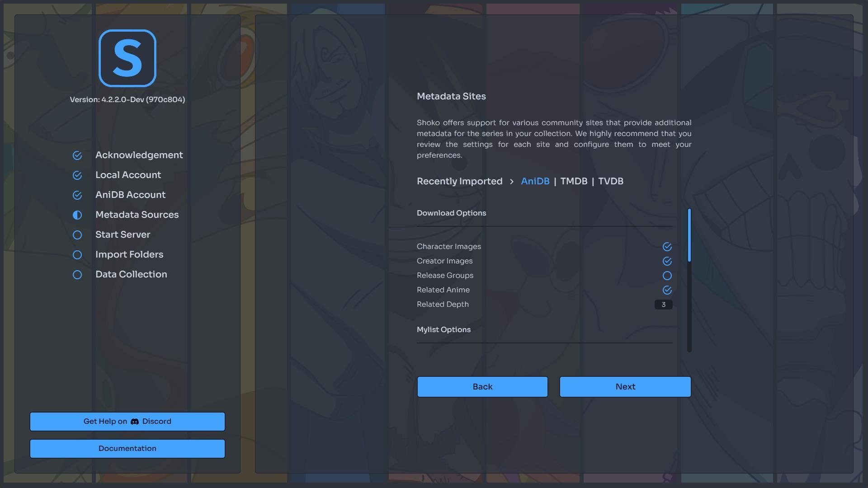The width and height of the screenshot is (868, 488).
Task: Click the Version 4.2.2.0-Dev text
Action: (x=127, y=99)
